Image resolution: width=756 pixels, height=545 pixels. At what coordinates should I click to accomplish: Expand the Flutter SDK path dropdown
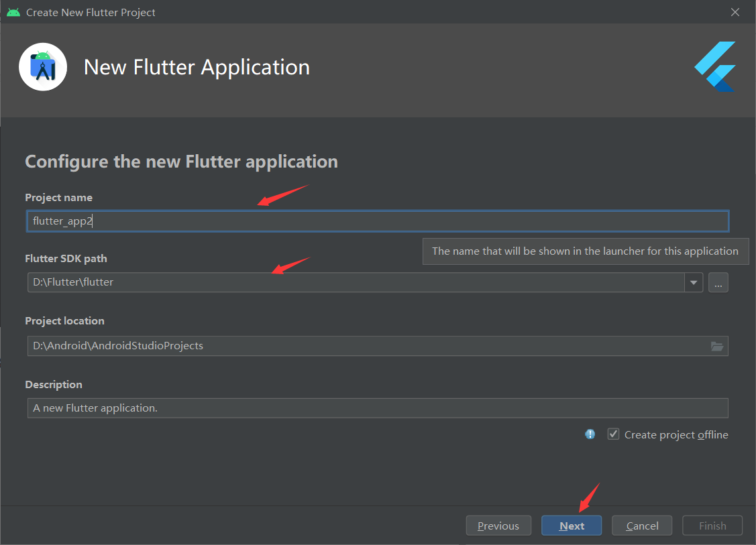pyautogui.click(x=694, y=282)
